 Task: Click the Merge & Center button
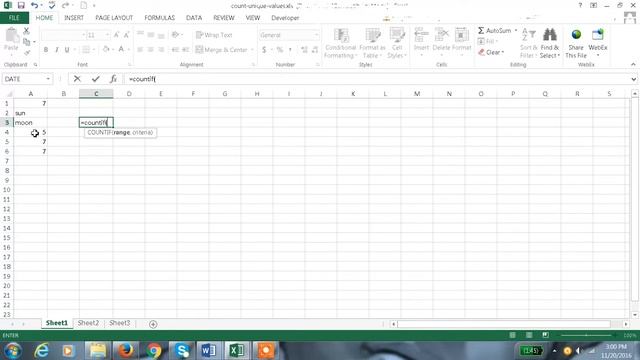[x=222, y=50]
